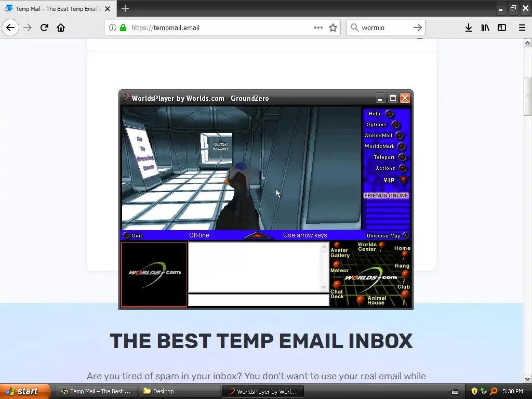Click the Firefox forward arrow
Image resolution: width=532 pixels, height=399 pixels.
point(28,28)
